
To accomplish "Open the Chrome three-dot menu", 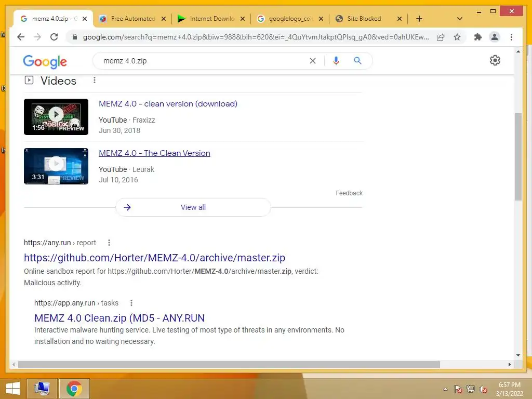I will 511,37.
